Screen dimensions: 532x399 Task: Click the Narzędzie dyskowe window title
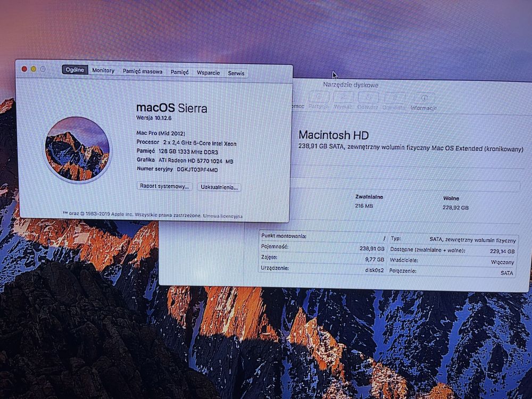pos(351,85)
